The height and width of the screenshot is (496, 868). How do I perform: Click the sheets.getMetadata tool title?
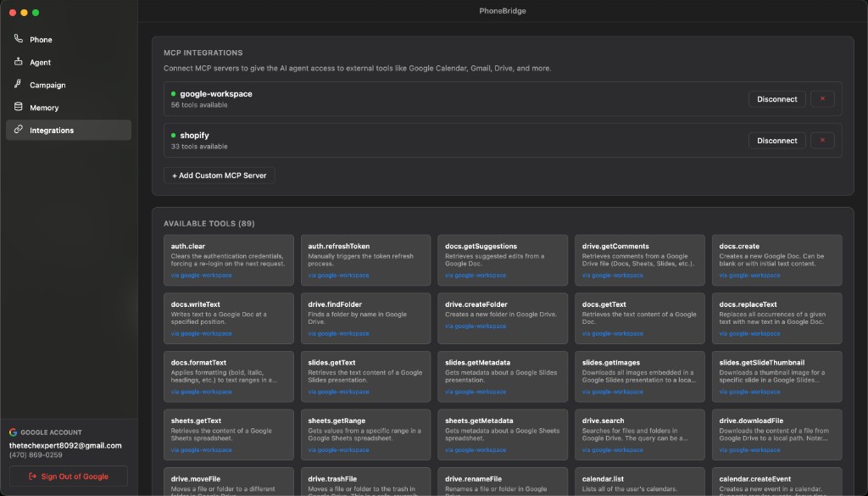click(479, 421)
